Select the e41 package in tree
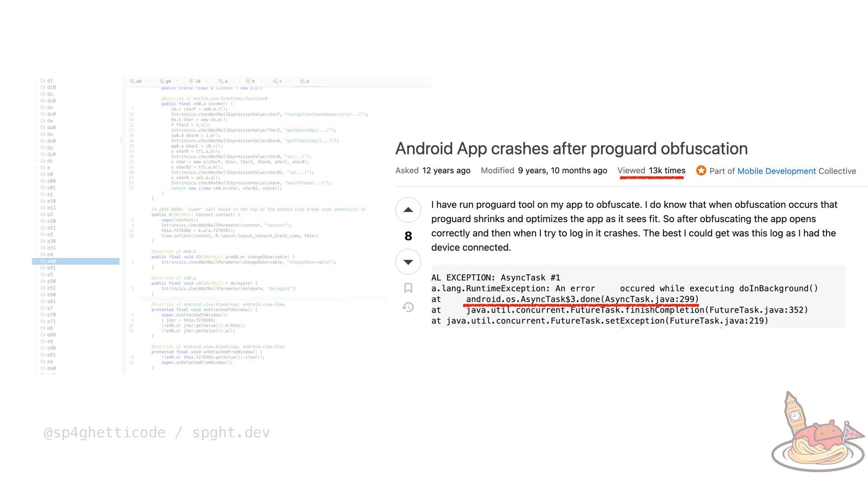The height and width of the screenshot is (488, 868). 51,268
